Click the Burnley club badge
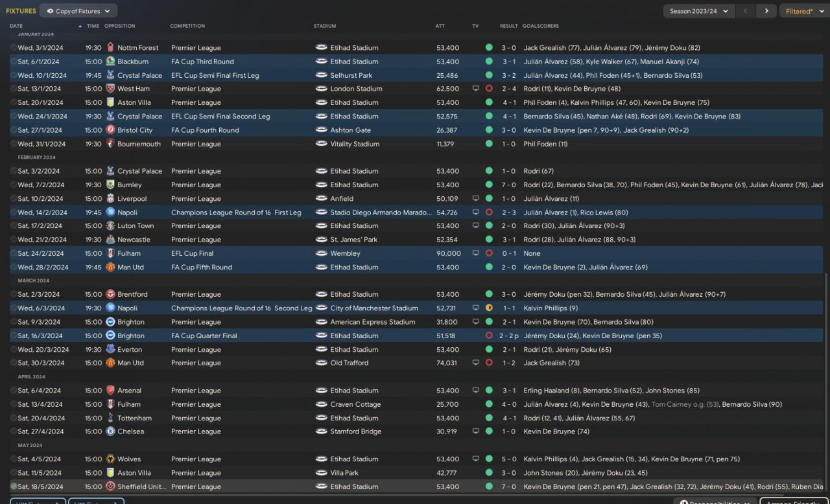Viewport: 830px width, 504px height. point(110,185)
